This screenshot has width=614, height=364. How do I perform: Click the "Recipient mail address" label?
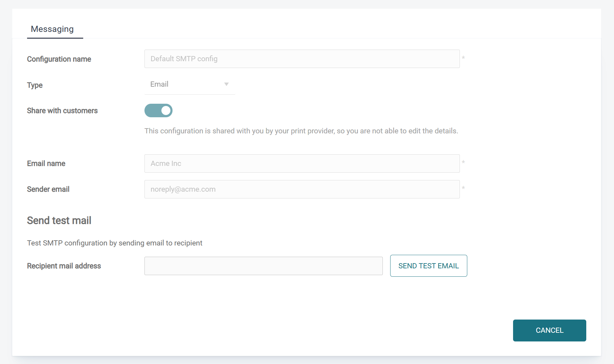64,266
